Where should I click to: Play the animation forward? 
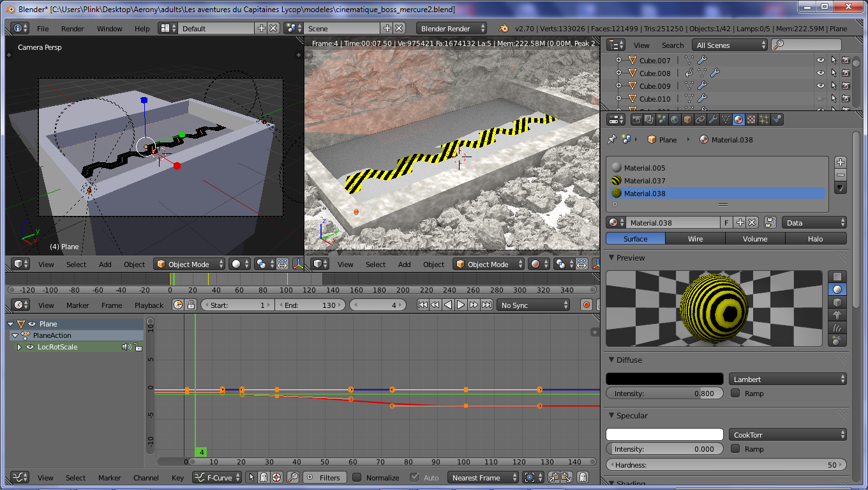click(x=461, y=305)
